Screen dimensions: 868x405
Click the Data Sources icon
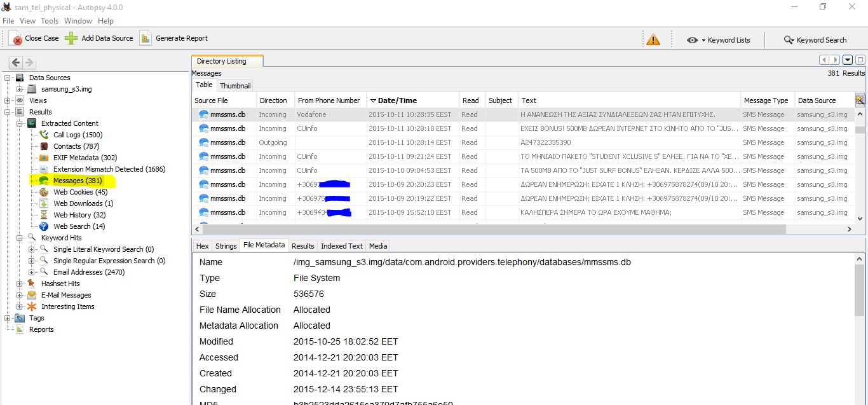(20, 78)
